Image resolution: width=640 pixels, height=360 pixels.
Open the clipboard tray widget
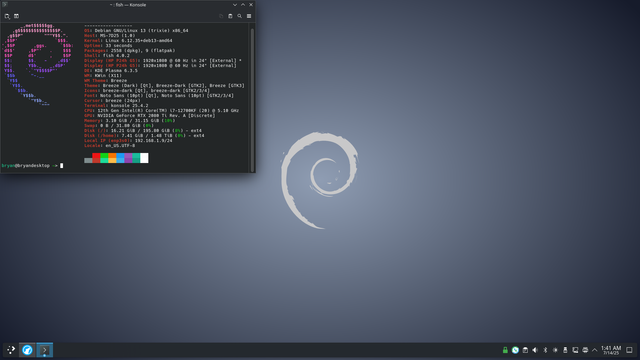tap(525, 350)
